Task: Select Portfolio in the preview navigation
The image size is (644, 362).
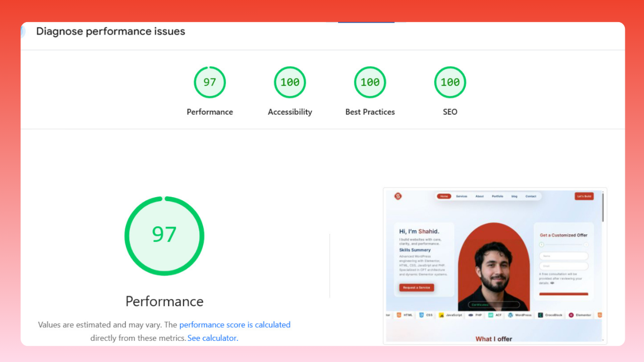Action: pyautogui.click(x=497, y=196)
